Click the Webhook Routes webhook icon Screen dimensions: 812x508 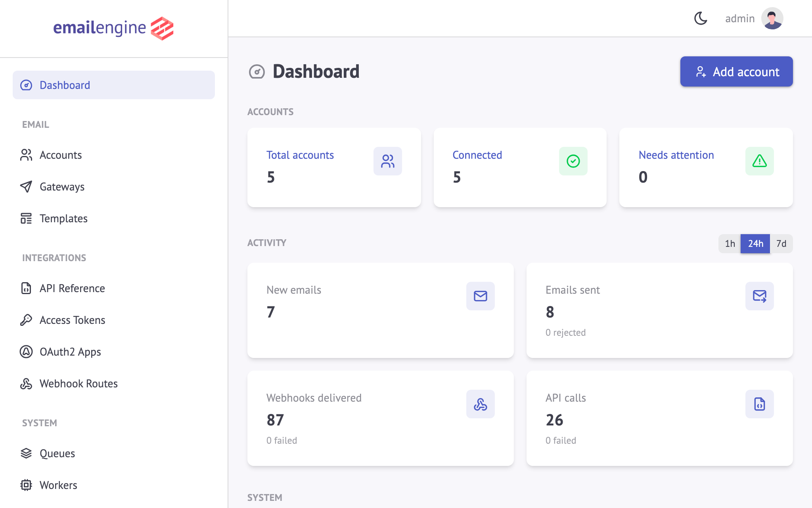(x=26, y=383)
